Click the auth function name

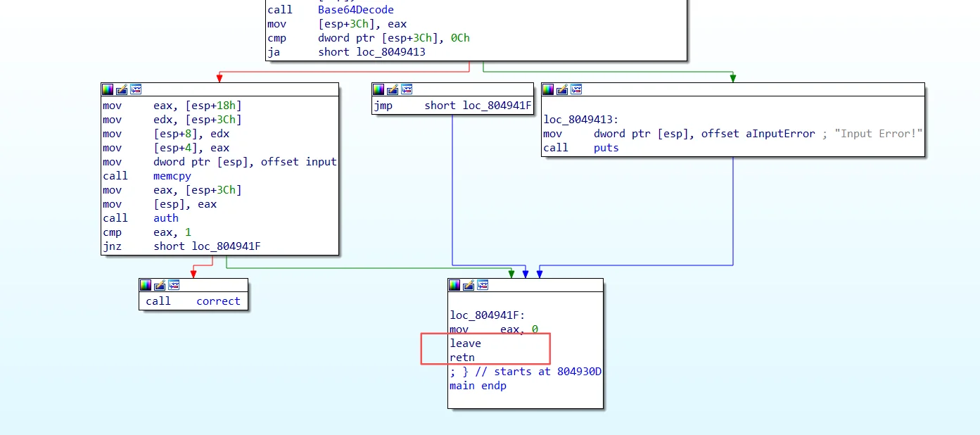click(x=165, y=218)
